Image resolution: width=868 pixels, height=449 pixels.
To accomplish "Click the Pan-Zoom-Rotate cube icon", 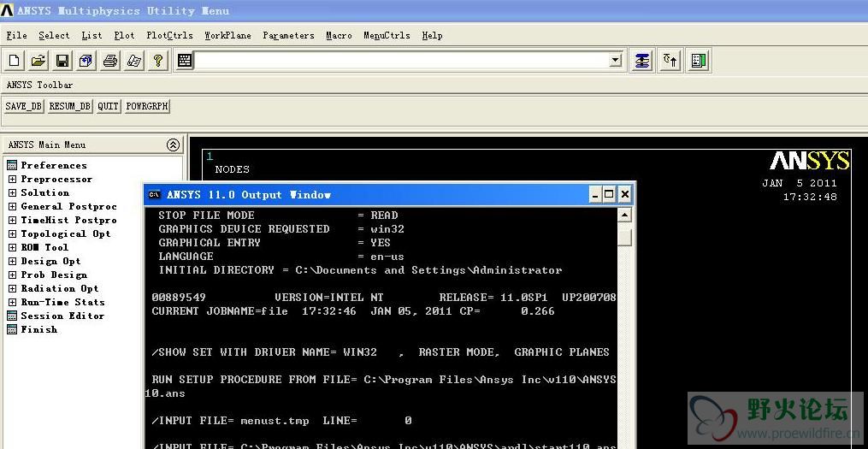I will click(86, 61).
